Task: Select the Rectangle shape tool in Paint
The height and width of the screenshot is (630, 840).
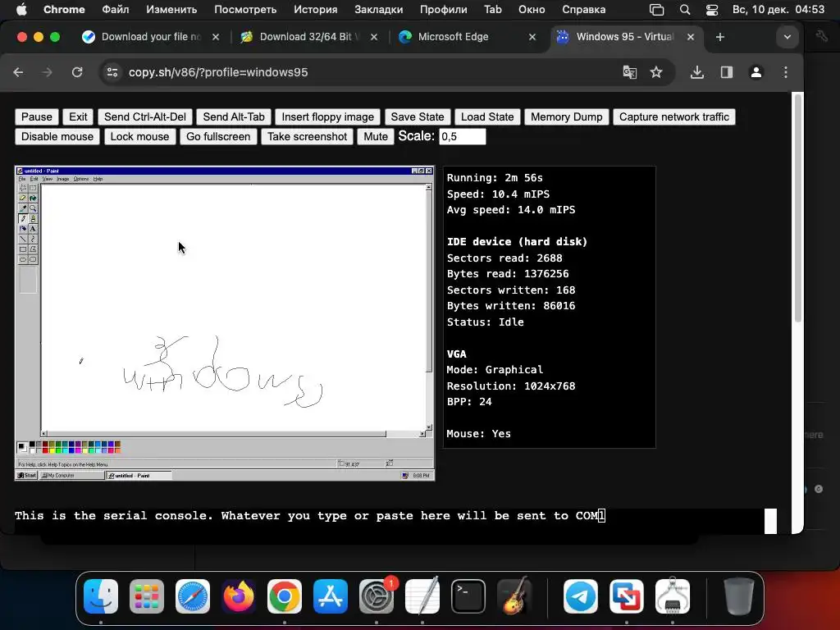Action: click(22, 249)
